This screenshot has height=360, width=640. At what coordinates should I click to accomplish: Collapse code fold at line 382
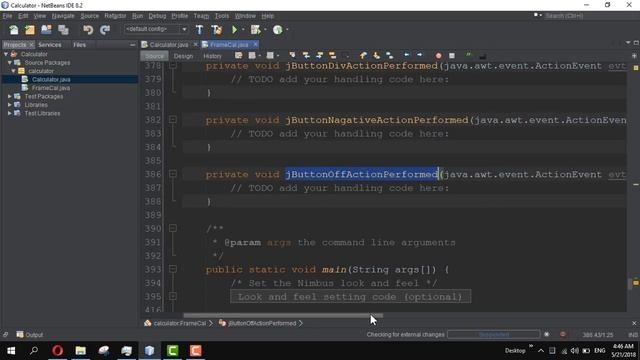tap(173, 120)
